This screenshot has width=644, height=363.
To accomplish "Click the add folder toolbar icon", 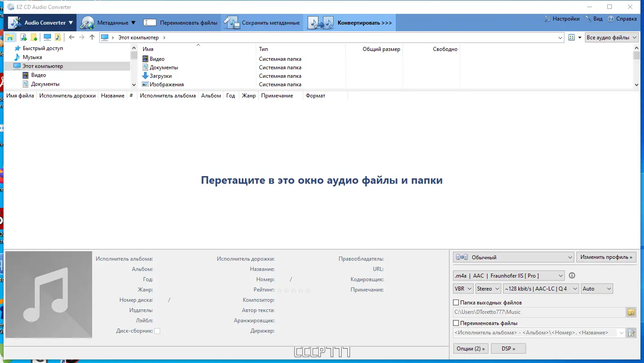I will 34,37.
